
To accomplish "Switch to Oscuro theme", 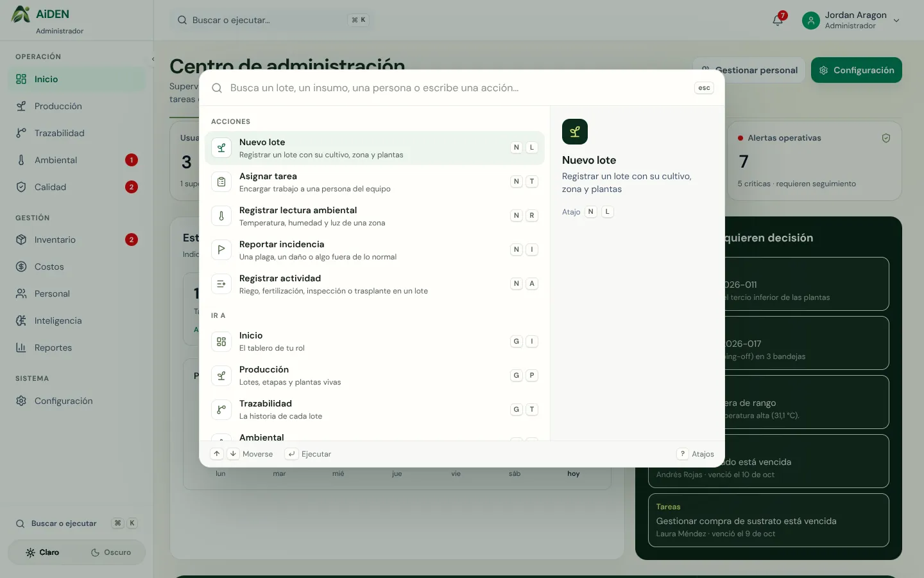I will coord(111,552).
